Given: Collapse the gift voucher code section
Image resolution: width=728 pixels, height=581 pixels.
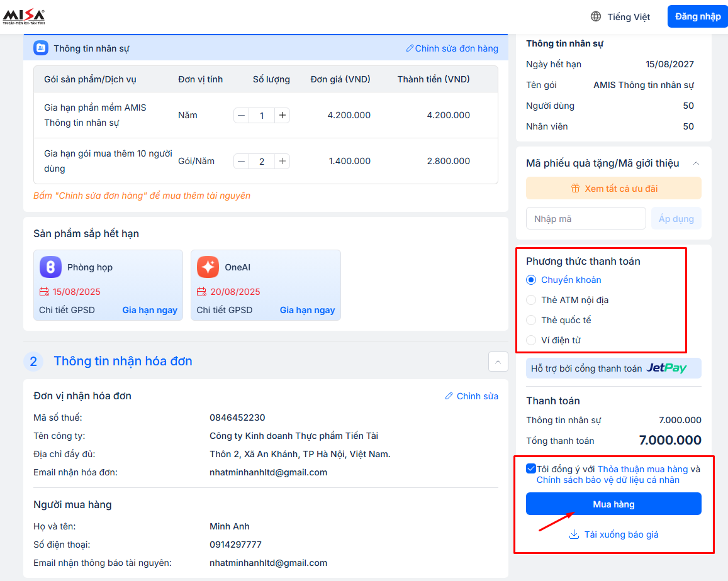Looking at the screenshot, I should pyautogui.click(x=695, y=163).
